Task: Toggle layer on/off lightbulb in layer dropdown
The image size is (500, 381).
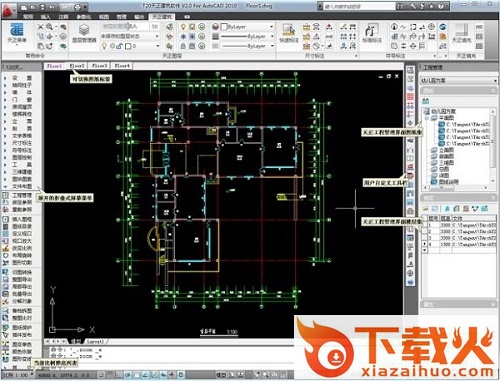Action: (x=105, y=46)
